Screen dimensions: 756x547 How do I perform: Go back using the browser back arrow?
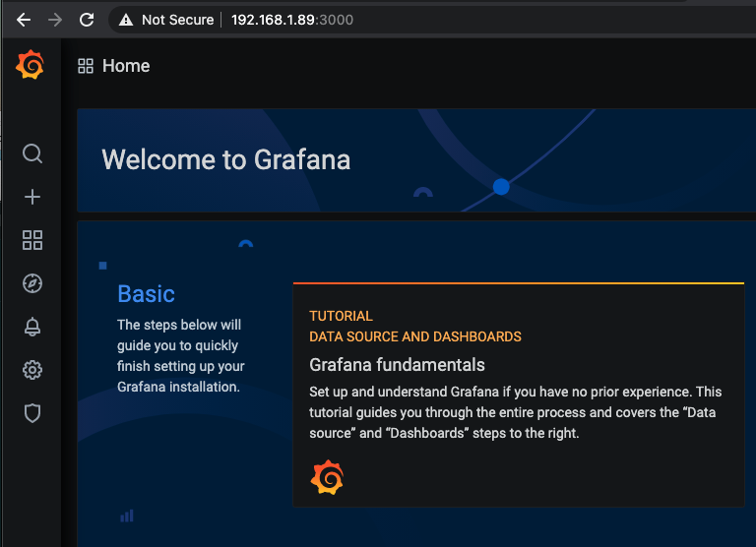(x=24, y=20)
